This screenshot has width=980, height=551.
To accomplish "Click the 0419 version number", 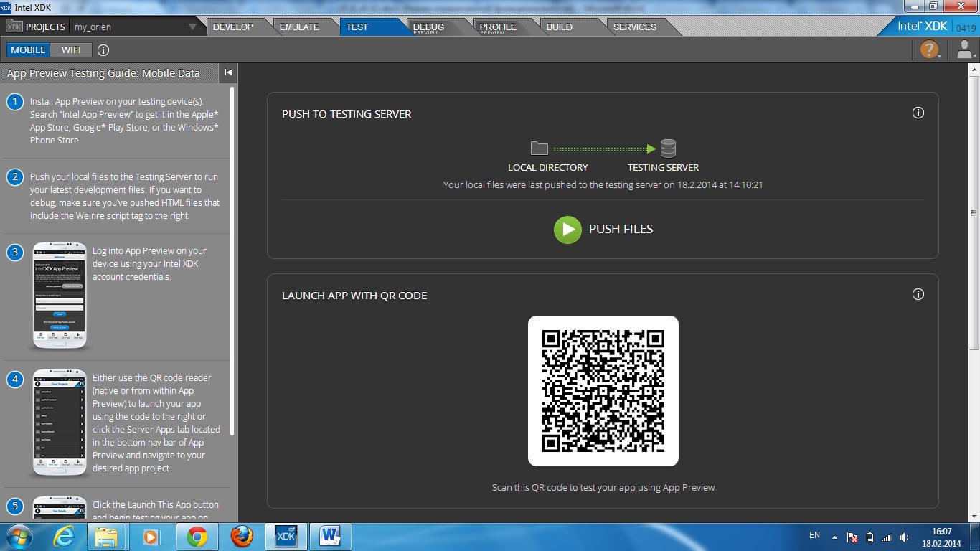I will point(966,29).
